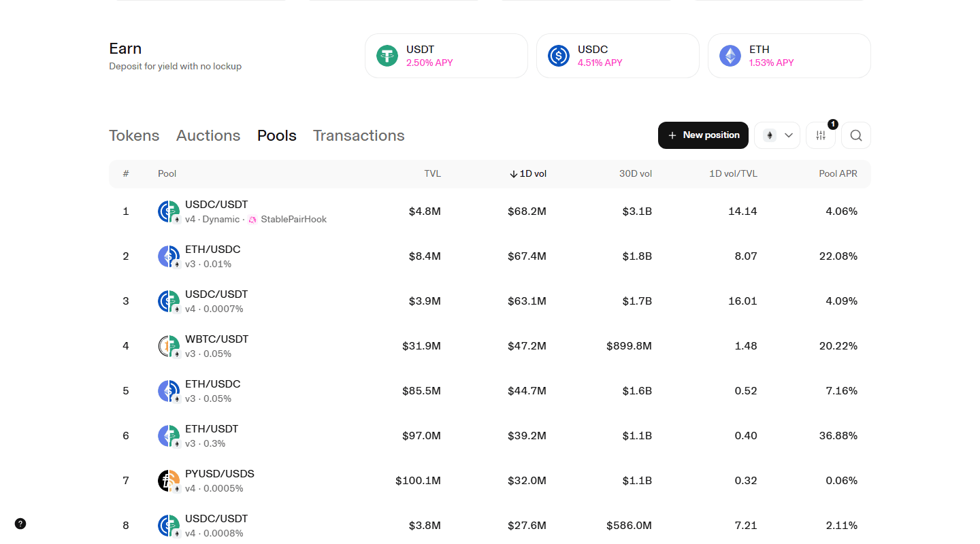Click the 22.08% Pool APR value
The width and height of the screenshot is (980, 544).
point(838,256)
